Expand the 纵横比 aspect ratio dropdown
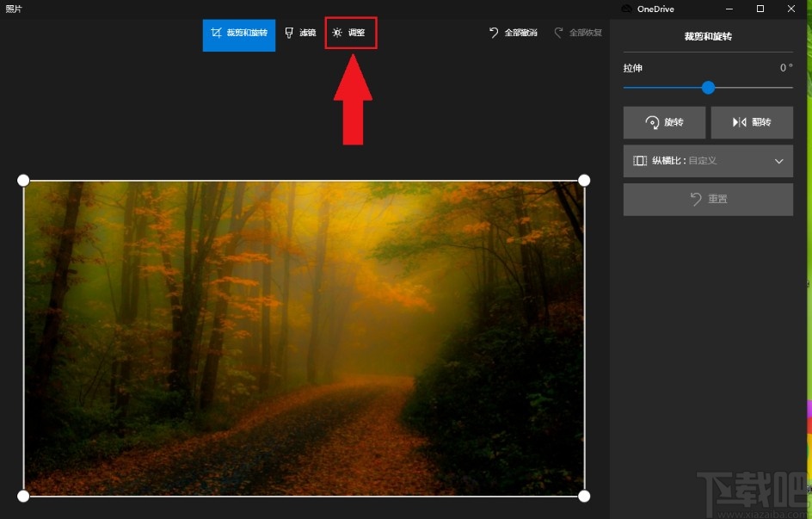The height and width of the screenshot is (519, 812). pyautogui.click(x=708, y=161)
